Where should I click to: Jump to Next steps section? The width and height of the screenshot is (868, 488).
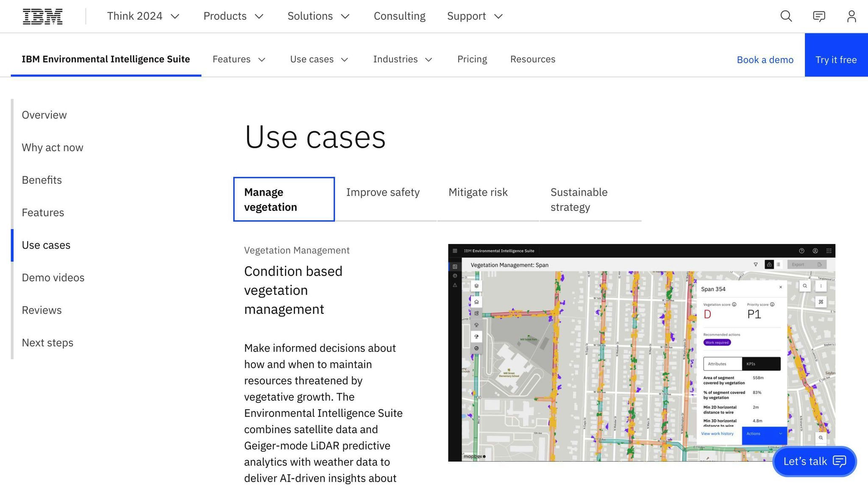coord(47,343)
